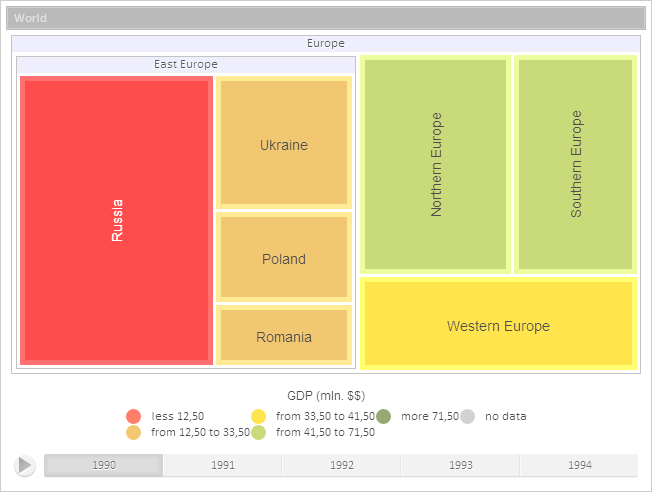Image resolution: width=652 pixels, height=492 pixels.
Task: Click the Ukraine treemap block
Action: pyautogui.click(x=283, y=145)
